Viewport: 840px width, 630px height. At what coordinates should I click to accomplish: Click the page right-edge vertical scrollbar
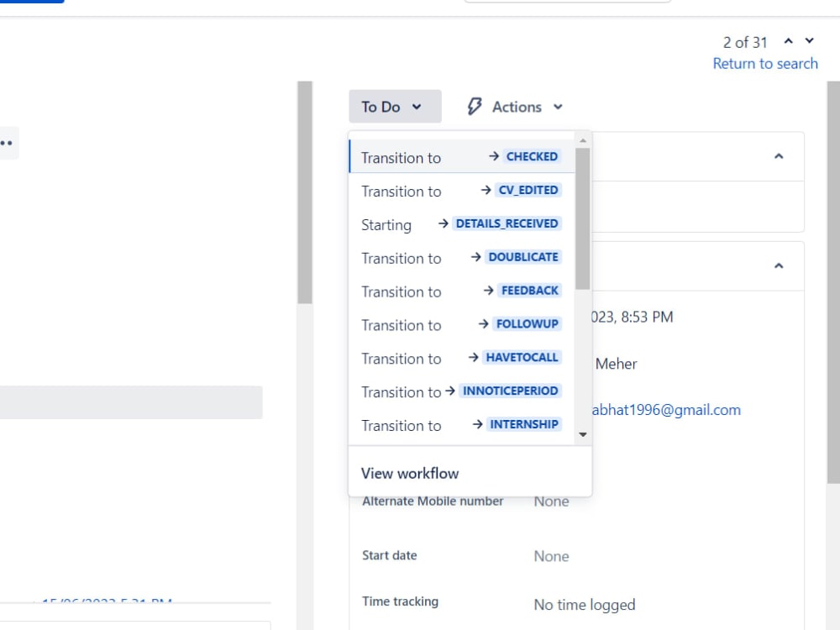click(833, 282)
